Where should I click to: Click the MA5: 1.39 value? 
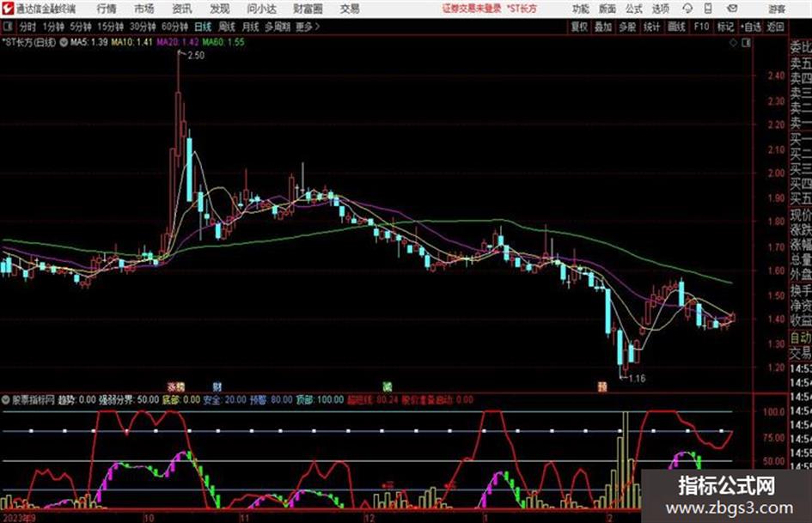89,42
